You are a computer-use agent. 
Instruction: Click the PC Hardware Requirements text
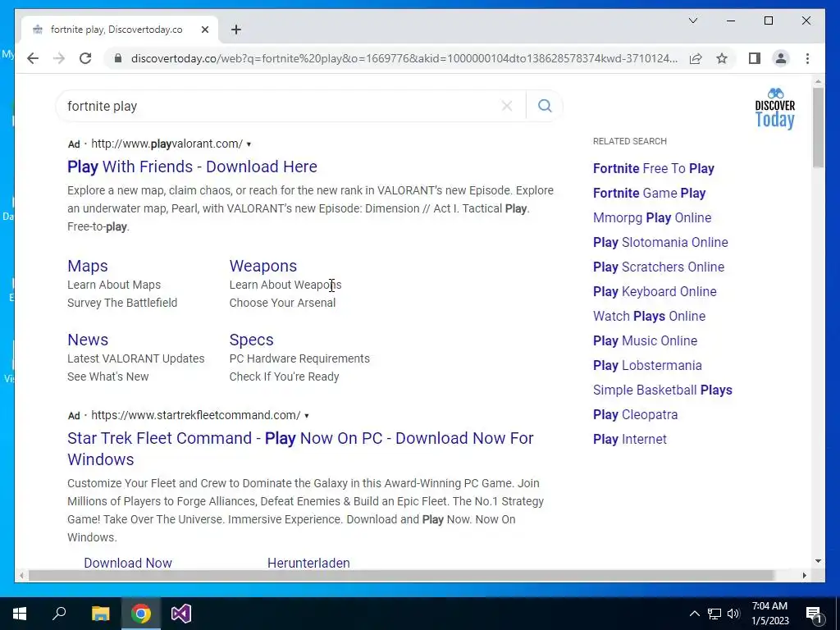[299, 358]
